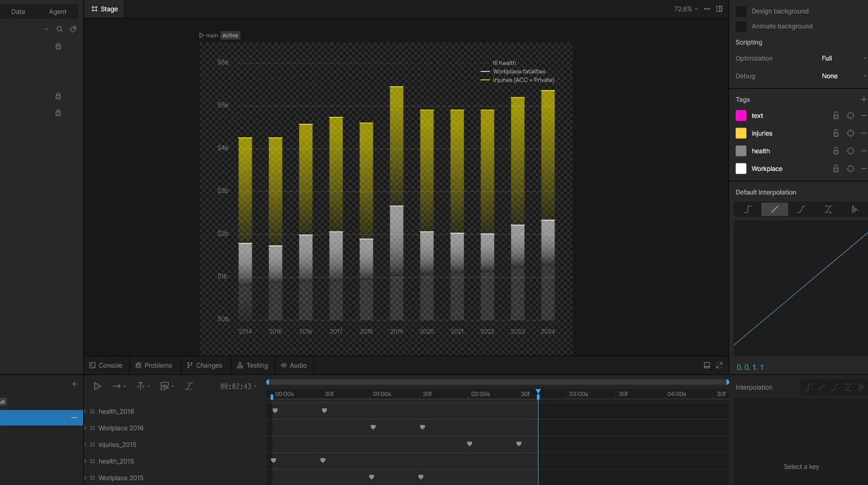The image size is (868, 485).
Task: Select the Worlplace 2015 timeline track
Action: click(121, 478)
